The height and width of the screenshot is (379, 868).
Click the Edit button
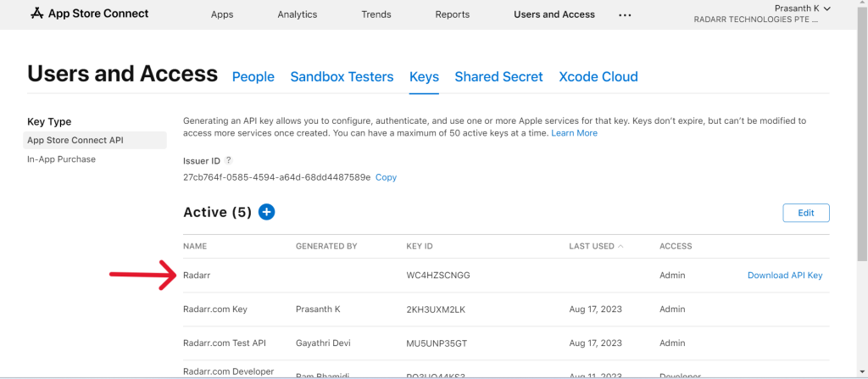tap(806, 213)
